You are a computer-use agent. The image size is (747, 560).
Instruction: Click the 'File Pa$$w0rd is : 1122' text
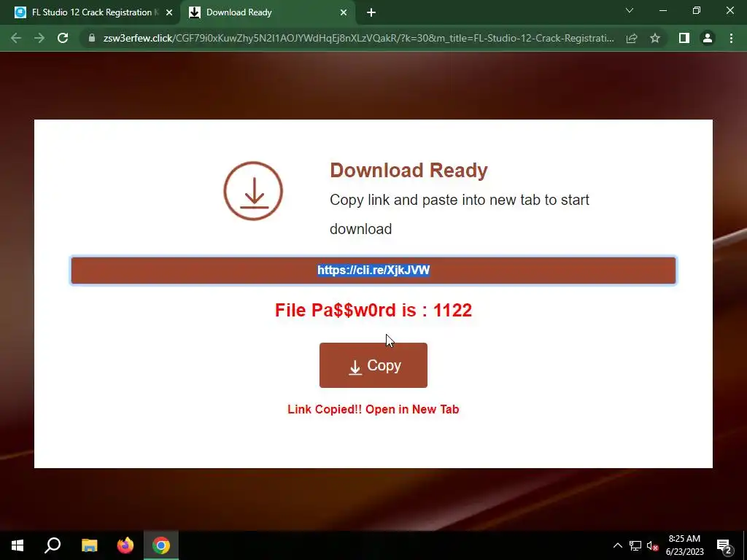(373, 310)
